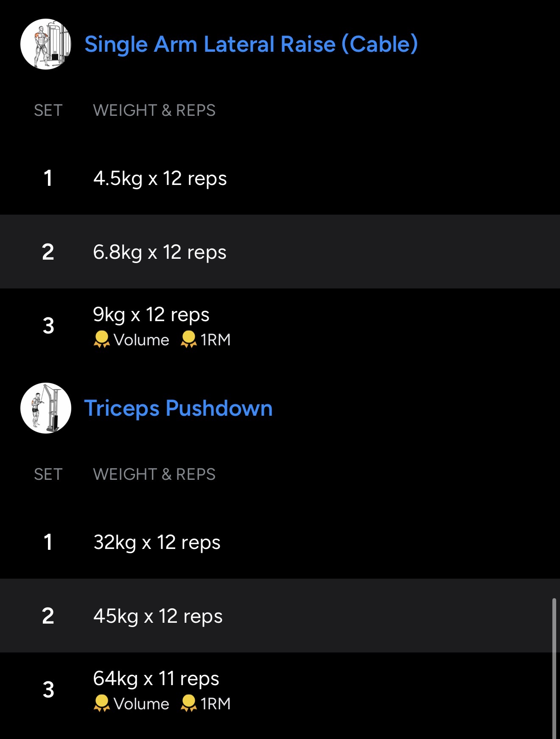
Task: Tap set number 1 of Triceps Pushdown
Action: (48, 542)
